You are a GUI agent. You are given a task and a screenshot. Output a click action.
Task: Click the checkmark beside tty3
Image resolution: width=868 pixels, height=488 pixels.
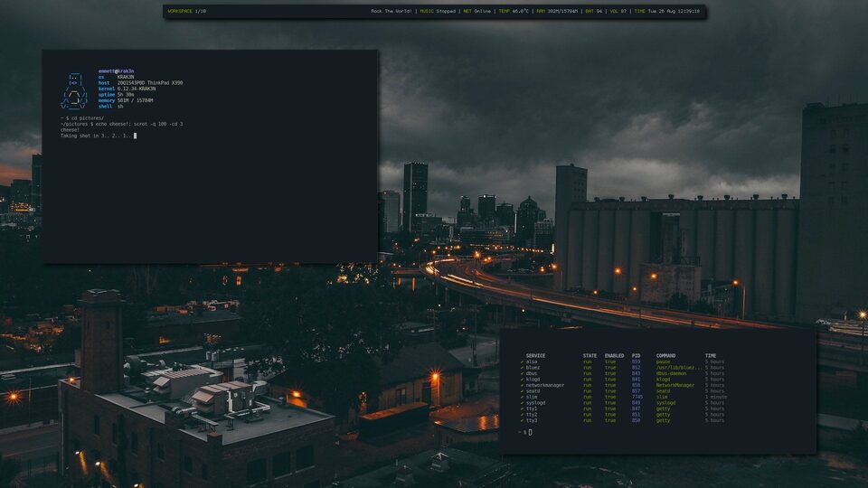[522, 420]
